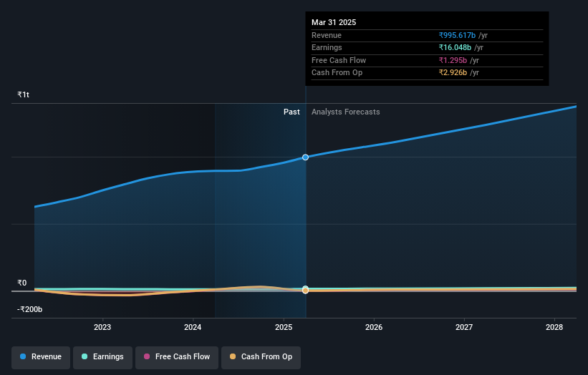The height and width of the screenshot is (375, 588).
Task: Click the Free Cash Flow label in tooltip
Action: (339, 60)
